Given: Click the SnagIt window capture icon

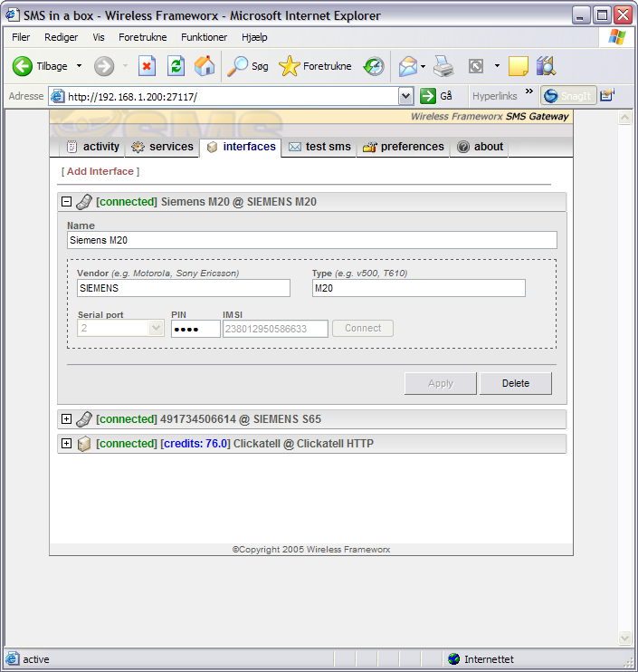Looking at the screenshot, I should pos(606,95).
